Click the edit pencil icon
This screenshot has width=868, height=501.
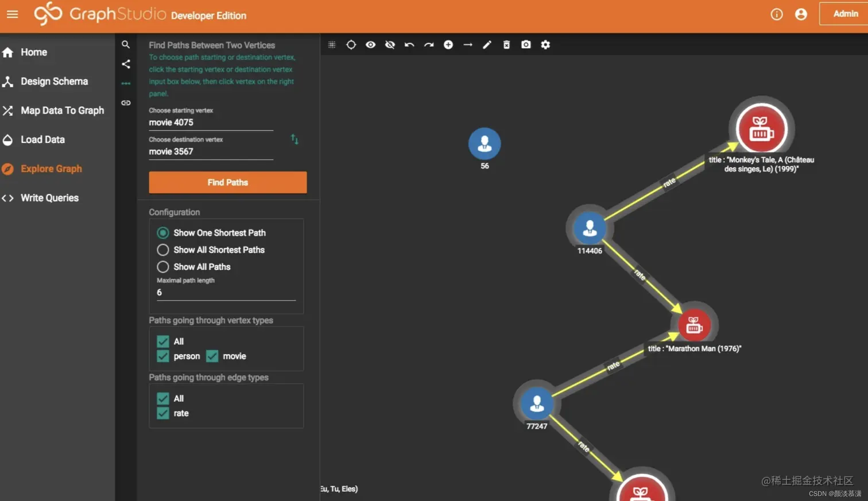pos(487,45)
